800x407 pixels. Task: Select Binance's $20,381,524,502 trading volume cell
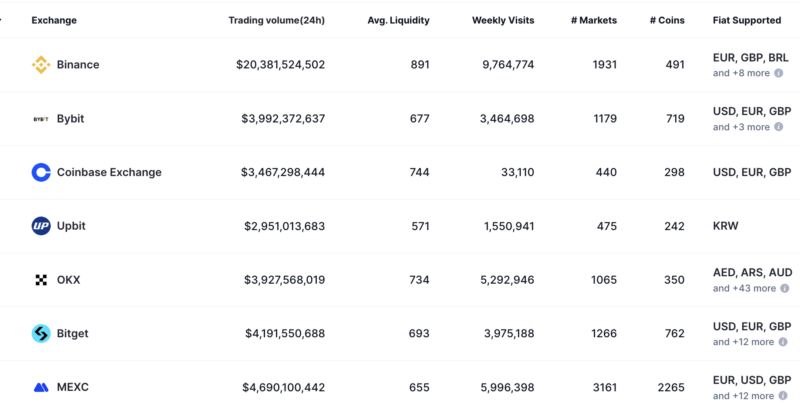click(x=280, y=65)
